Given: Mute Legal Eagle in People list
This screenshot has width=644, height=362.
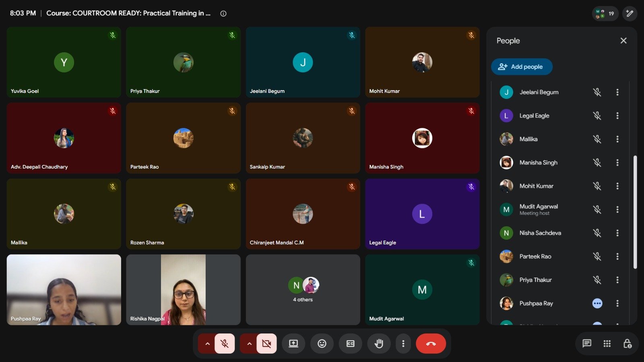Looking at the screenshot, I should (597, 115).
